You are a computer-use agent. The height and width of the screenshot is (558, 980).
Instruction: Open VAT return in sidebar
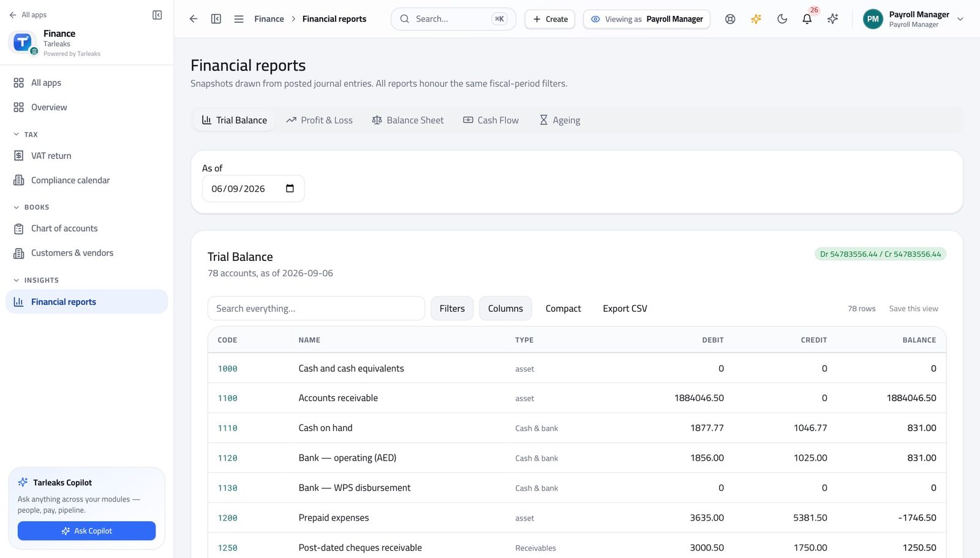coord(86,156)
